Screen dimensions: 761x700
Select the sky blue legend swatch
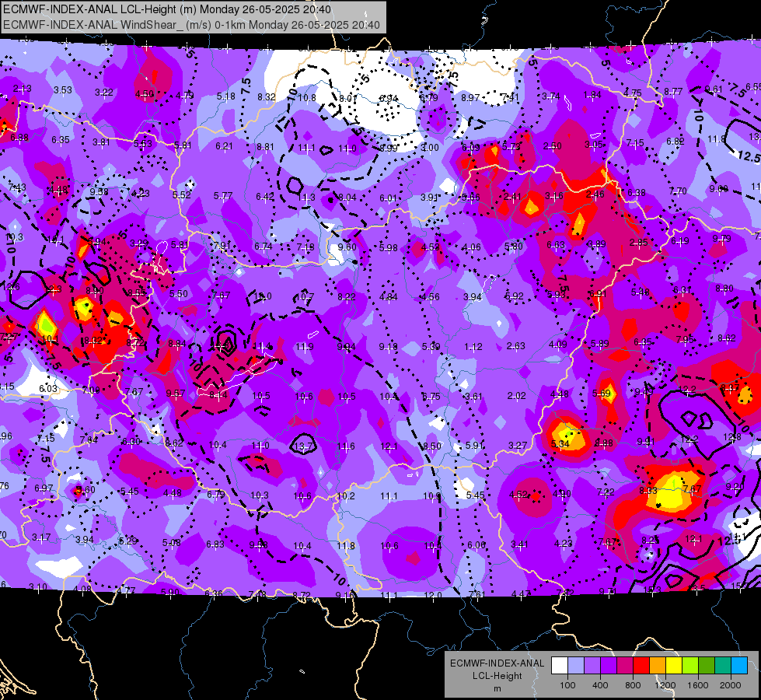(x=740, y=666)
